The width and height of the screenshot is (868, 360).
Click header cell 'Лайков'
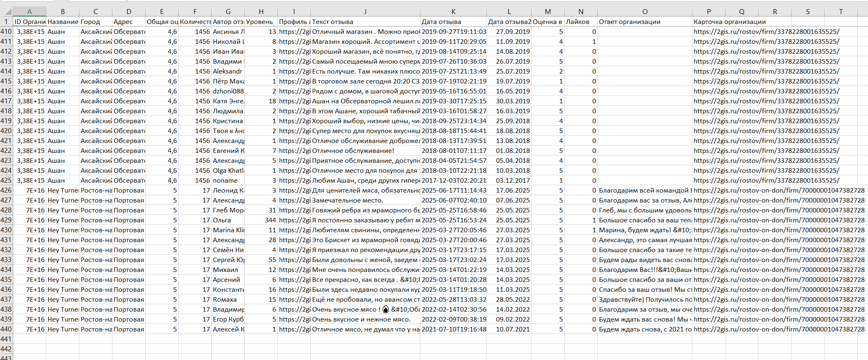coord(581,21)
